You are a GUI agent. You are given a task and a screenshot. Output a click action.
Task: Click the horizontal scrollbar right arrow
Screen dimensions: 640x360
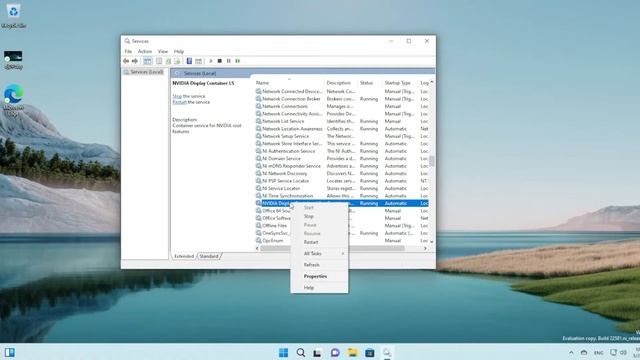click(425, 248)
